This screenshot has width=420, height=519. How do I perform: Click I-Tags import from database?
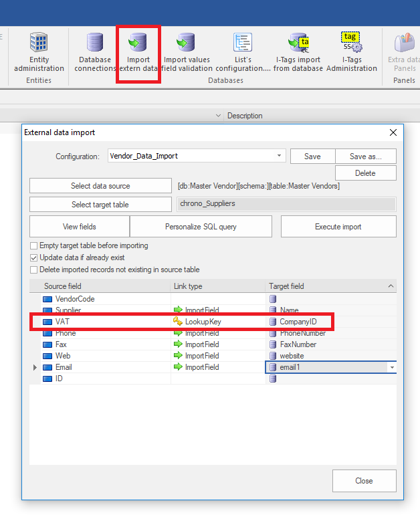point(298,52)
